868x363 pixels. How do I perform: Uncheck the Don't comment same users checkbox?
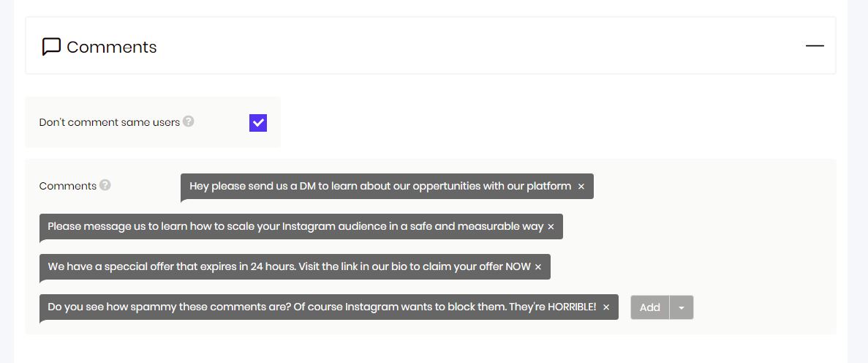[258, 122]
